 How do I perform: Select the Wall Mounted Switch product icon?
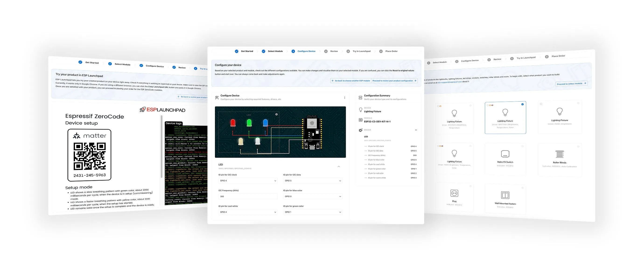(505, 195)
